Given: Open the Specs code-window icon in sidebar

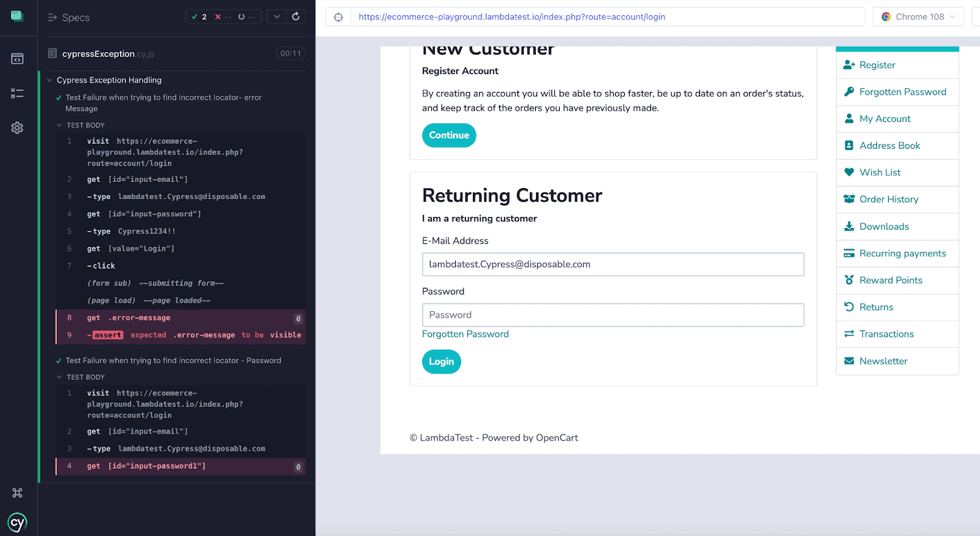Looking at the screenshot, I should point(17,59).
